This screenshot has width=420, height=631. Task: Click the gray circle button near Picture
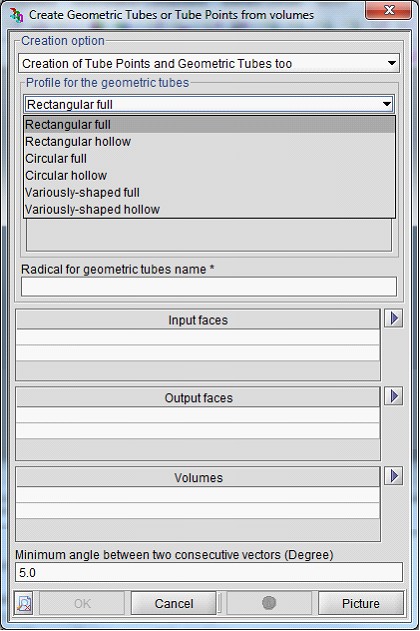269,603
